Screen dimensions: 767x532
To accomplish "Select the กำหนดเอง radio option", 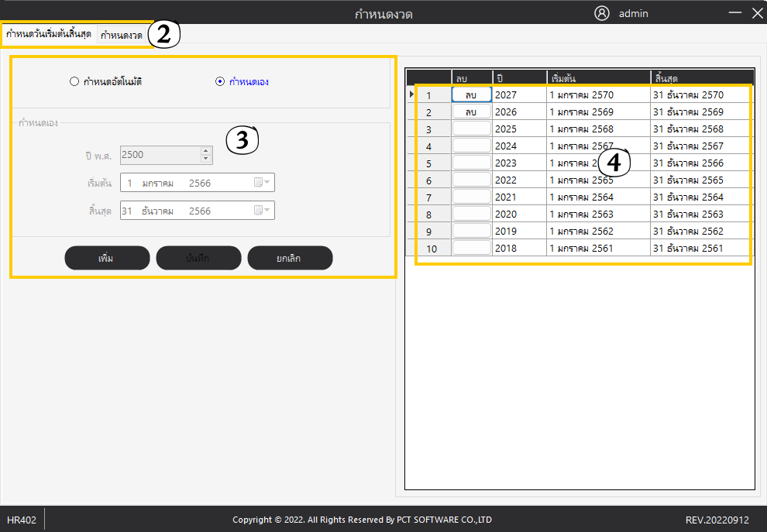I will [220, 81].
